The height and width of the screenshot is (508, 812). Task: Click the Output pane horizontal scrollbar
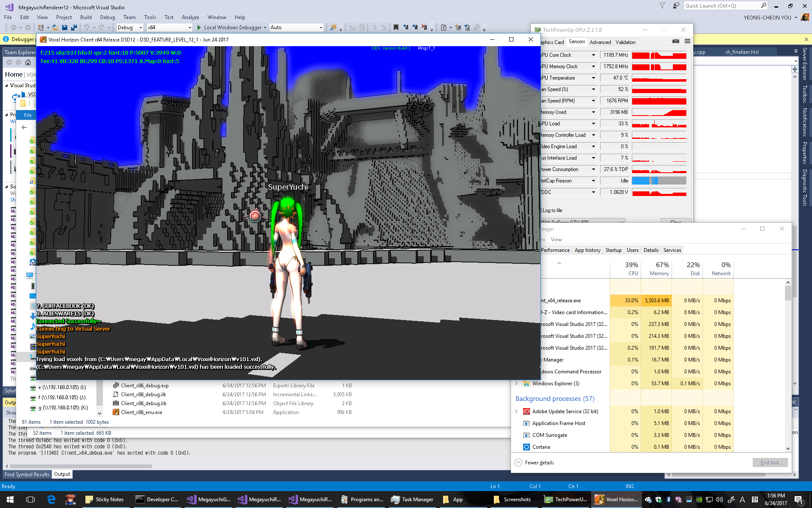coord(80,467)
